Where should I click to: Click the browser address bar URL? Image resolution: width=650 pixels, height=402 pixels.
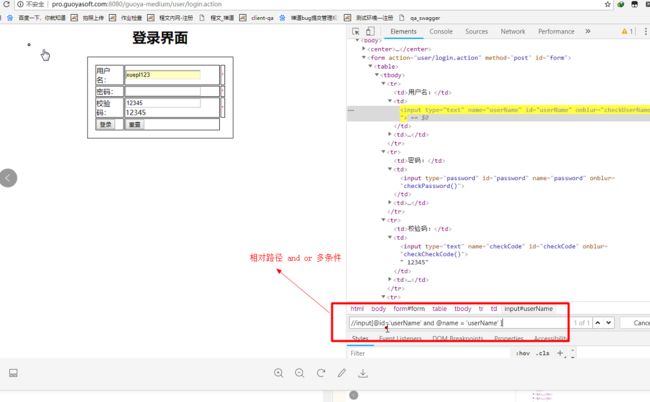[x=137, y=4]
